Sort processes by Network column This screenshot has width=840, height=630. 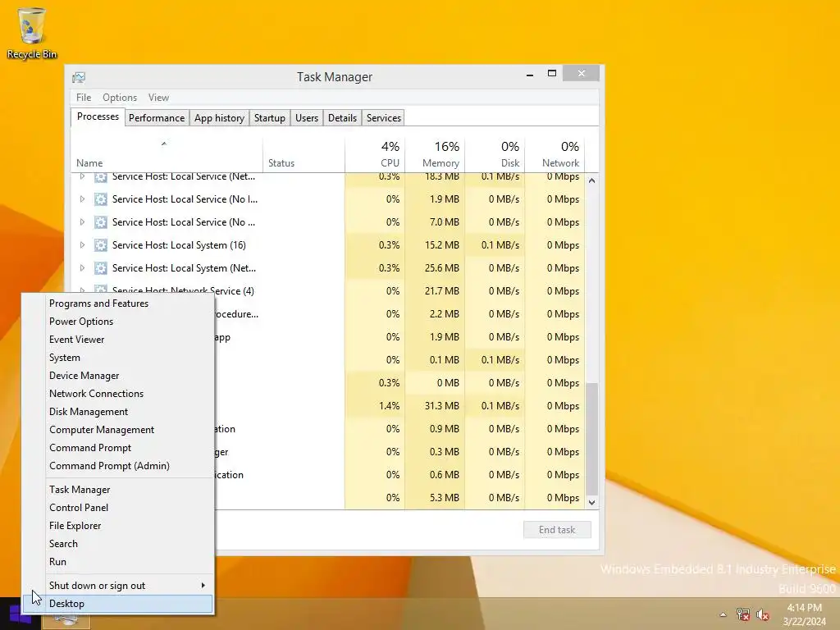tap(555, 154)
